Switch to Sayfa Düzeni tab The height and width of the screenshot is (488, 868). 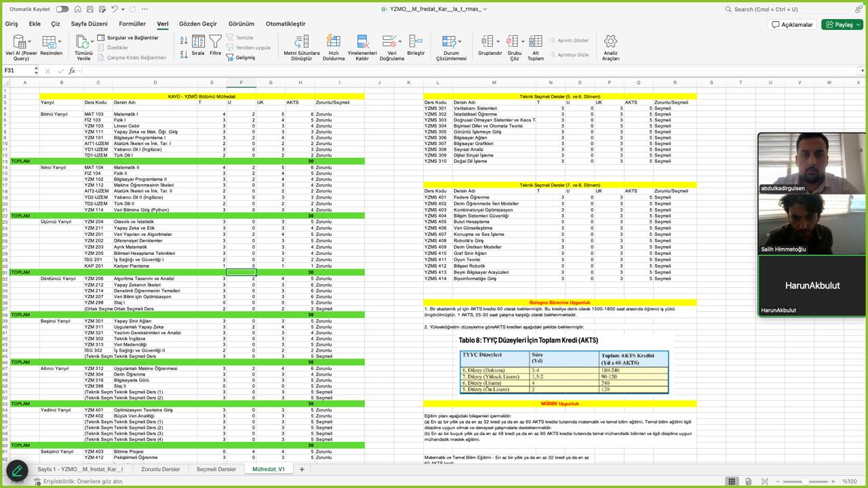click(90, 24)
